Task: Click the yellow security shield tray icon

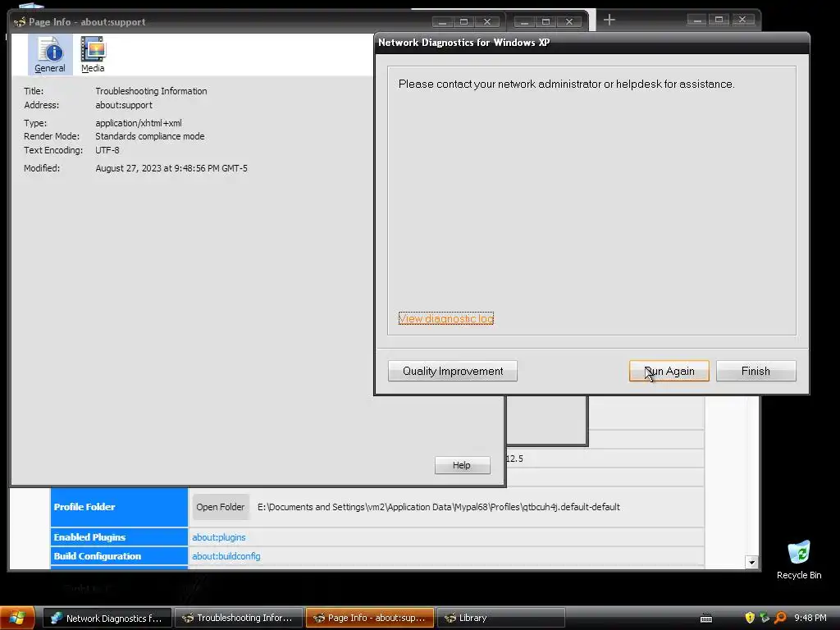Action: pyautogui.click(x=750, y=618)
